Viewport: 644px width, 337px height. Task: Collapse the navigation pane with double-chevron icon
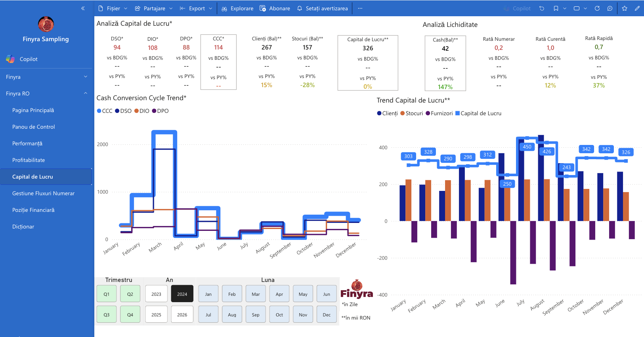[83, 8]
